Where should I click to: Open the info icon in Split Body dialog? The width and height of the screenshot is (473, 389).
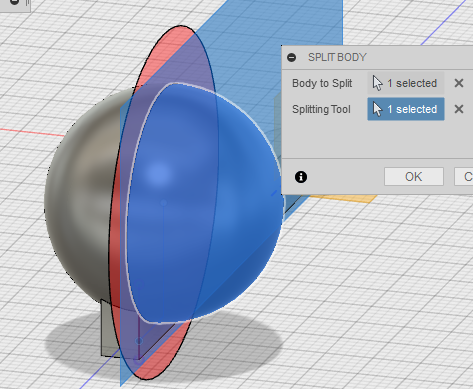coord(301,177)
